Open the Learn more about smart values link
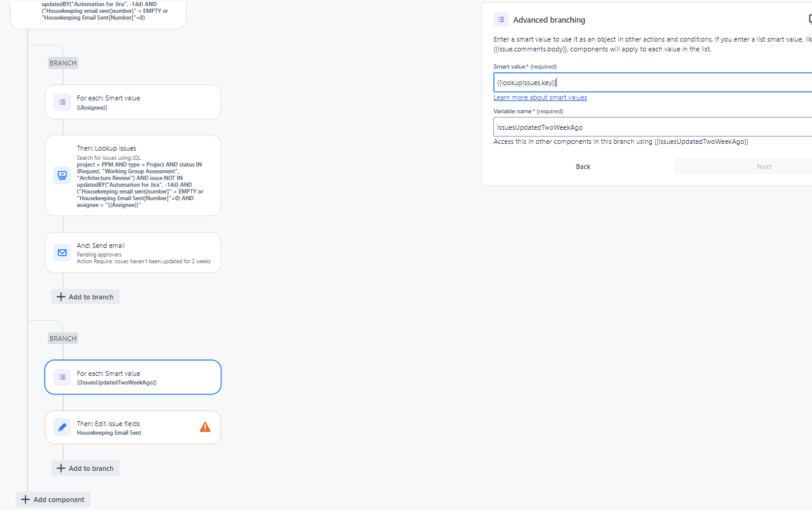 point(540,97)
